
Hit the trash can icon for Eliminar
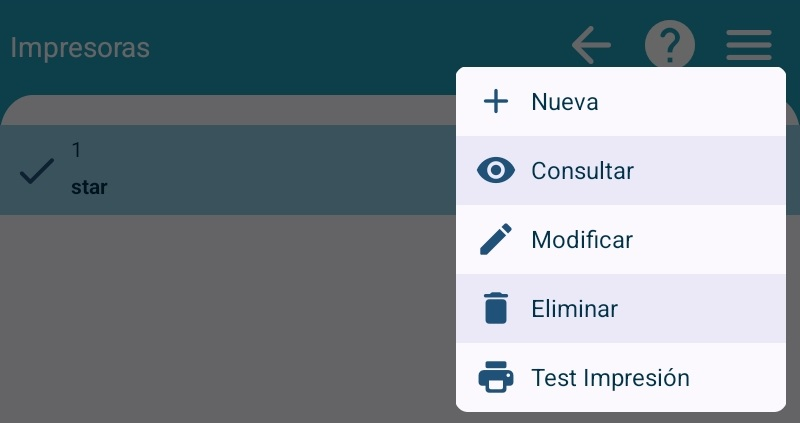click(495, 309)
